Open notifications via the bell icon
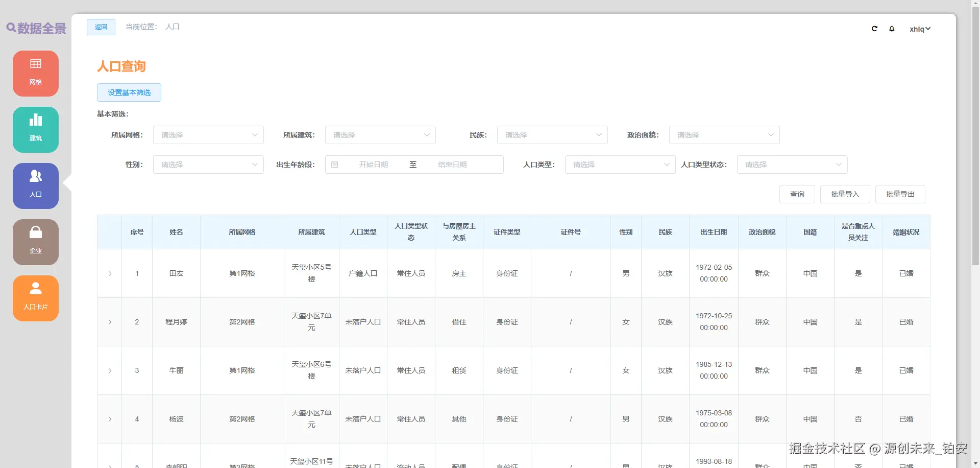The width and height of the screenshot is (980, 468). coord(892,29)
